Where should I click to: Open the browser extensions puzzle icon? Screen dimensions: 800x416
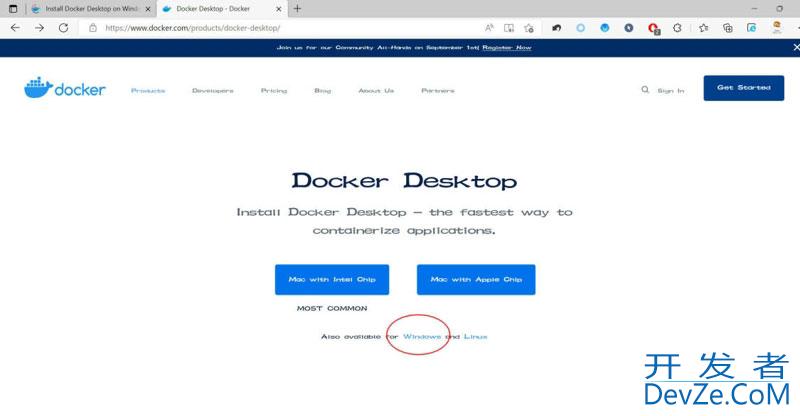679,28
